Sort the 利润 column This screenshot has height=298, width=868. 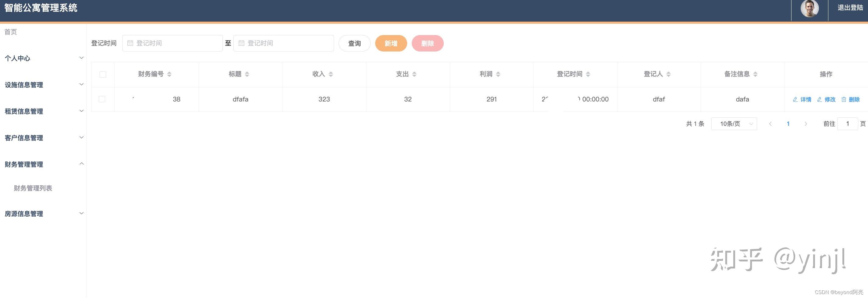498,74
